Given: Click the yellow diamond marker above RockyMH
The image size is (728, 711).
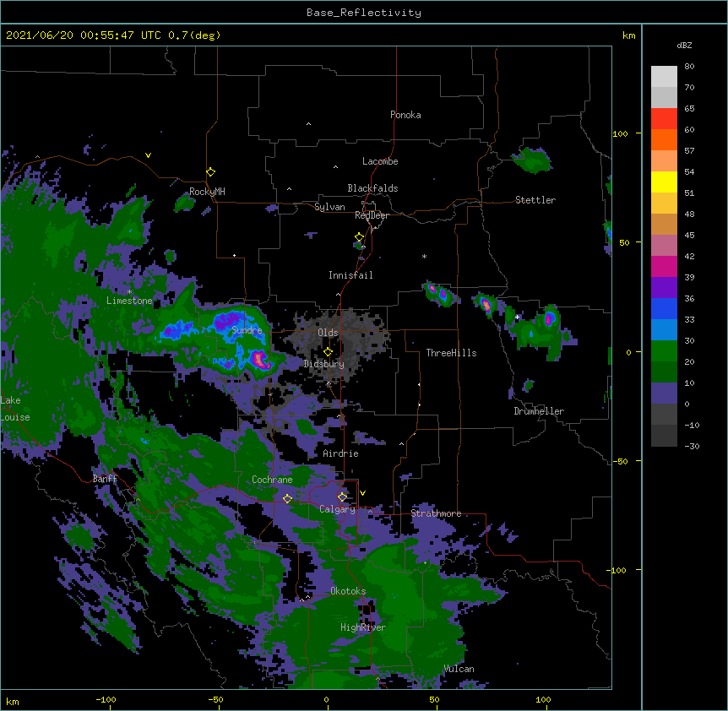Looking at the screenshot, I should coord(211,172).
